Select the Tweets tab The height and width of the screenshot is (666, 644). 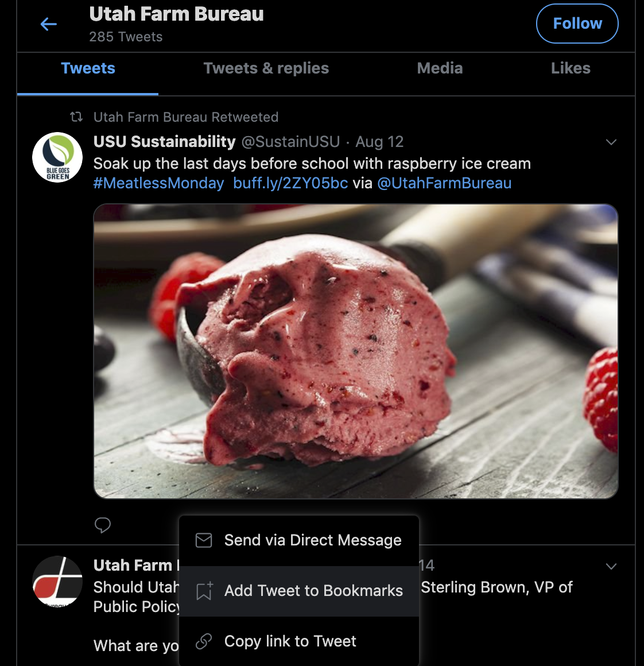88,68
